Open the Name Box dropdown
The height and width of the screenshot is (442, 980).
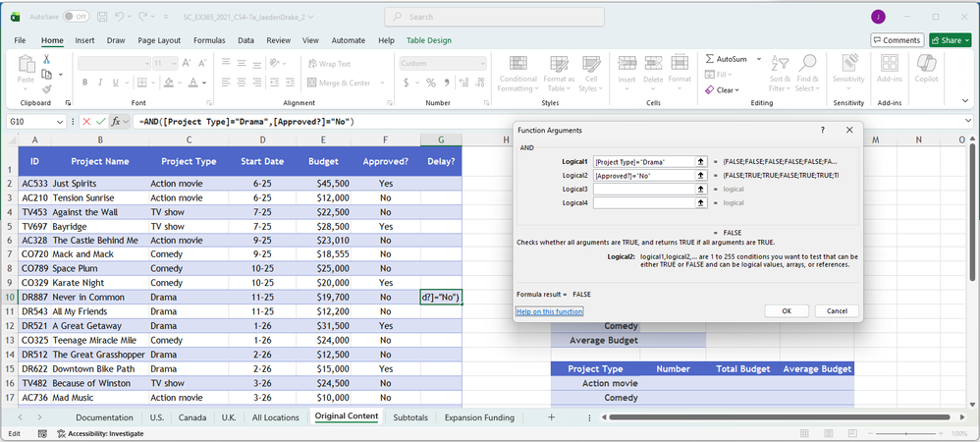point(61,122)
